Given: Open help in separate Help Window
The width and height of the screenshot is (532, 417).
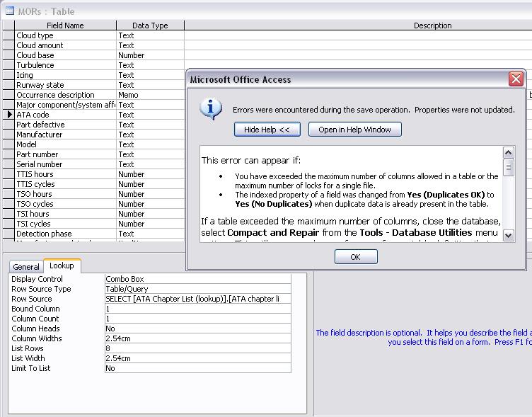Looking at the screenshot, I should [x=354, y=130].
